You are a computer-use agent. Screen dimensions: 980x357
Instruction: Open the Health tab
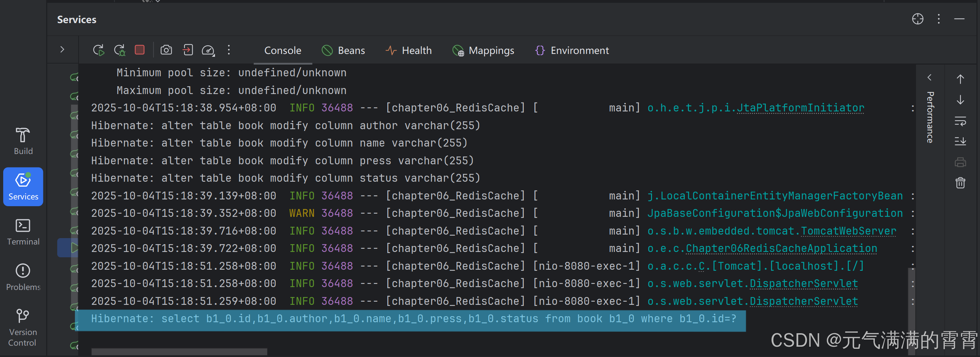click(409, 50)
